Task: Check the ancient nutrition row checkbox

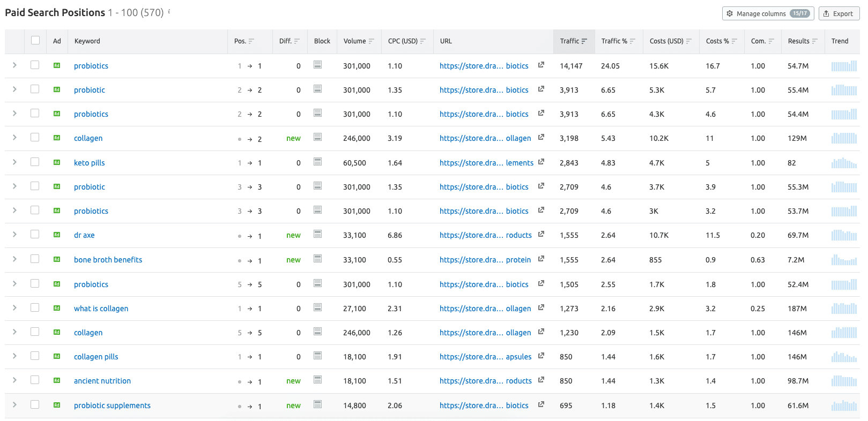Action: (35, 380)
